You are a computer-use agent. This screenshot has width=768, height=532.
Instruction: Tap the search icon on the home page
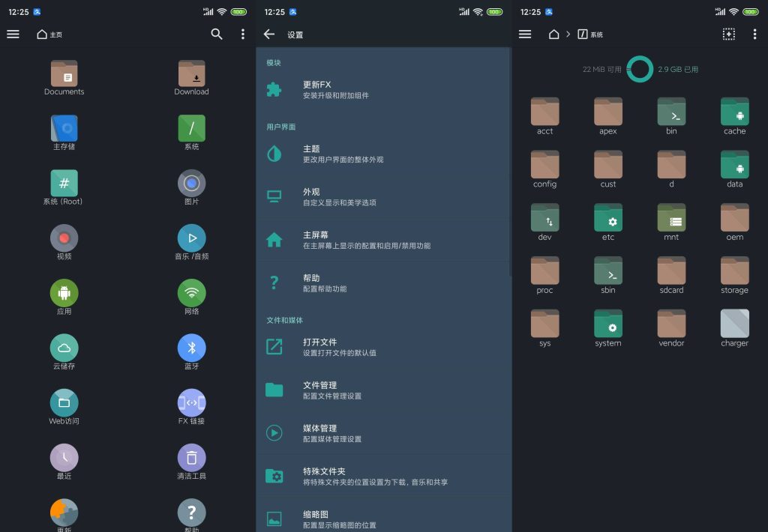click(217, 34)
